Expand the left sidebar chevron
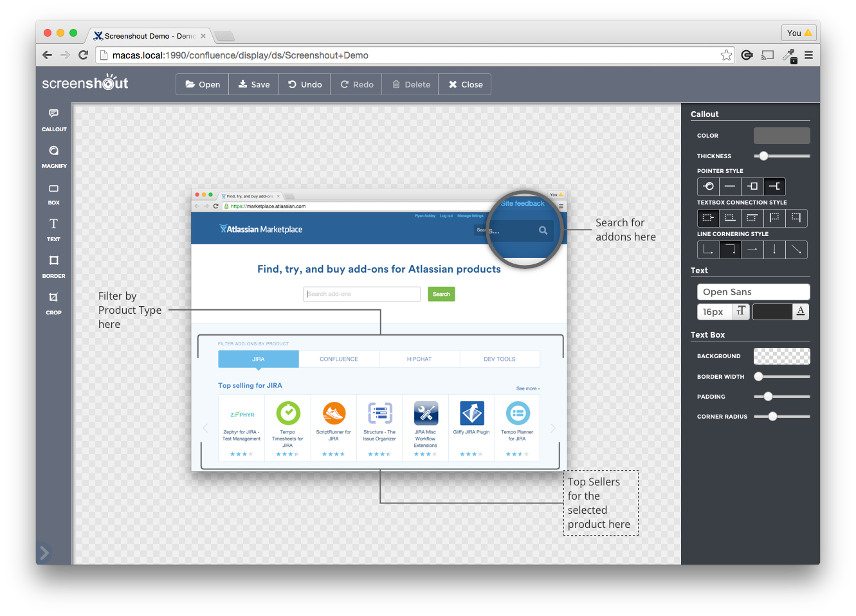Screen dimensions: 856x616 (x=44, y=552)
